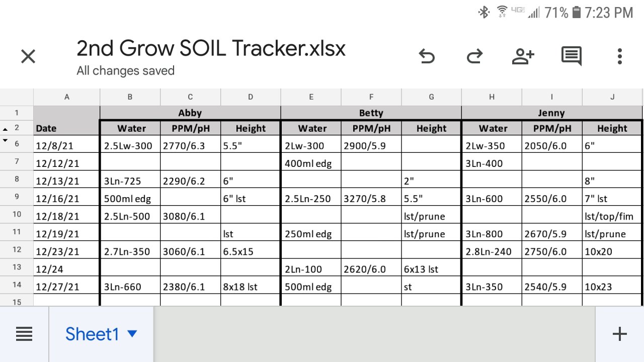Image resolution: width=644 pixels, height=362 pixels.
Task: Open the three-dot overflow menu
Action: [x=620, y=56]
